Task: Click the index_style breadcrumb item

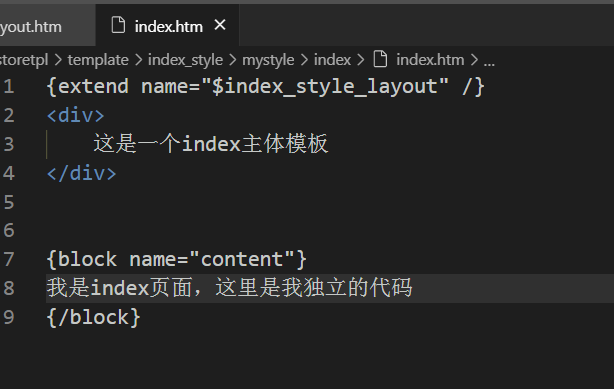Action: (x=185, y=60)
